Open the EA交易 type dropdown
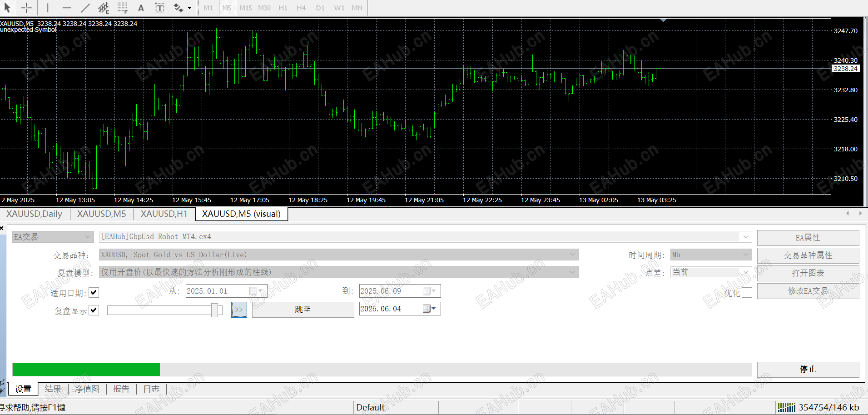This screenshot has width=868, height=415. tap(53, 237)
